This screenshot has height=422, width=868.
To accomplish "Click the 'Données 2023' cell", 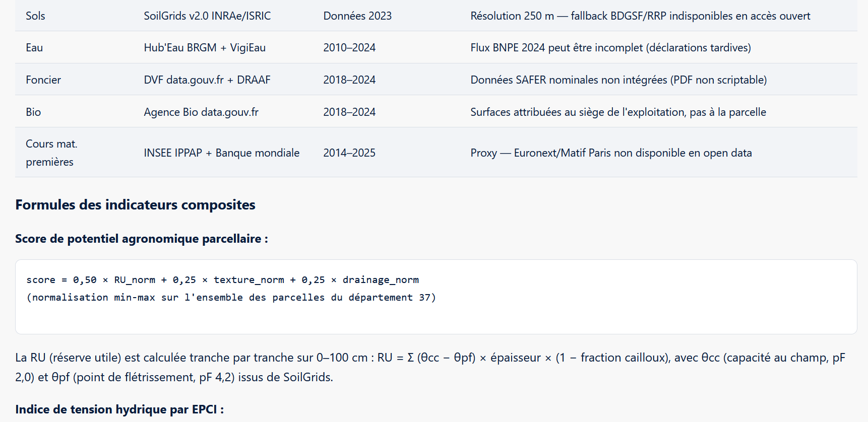I will (x=357, y=16).
